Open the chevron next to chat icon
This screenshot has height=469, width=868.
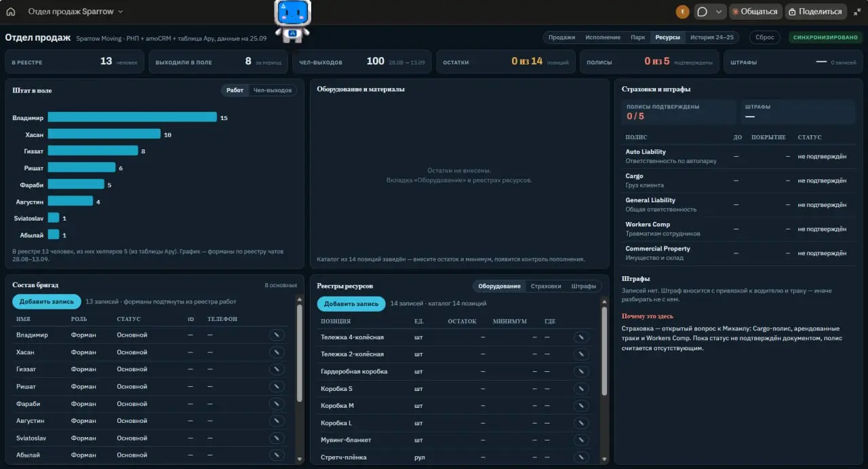(719, 12)
